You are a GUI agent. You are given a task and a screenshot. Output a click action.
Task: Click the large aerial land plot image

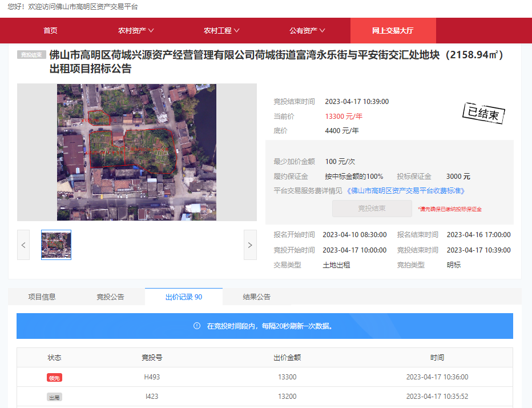coord(136,152)
